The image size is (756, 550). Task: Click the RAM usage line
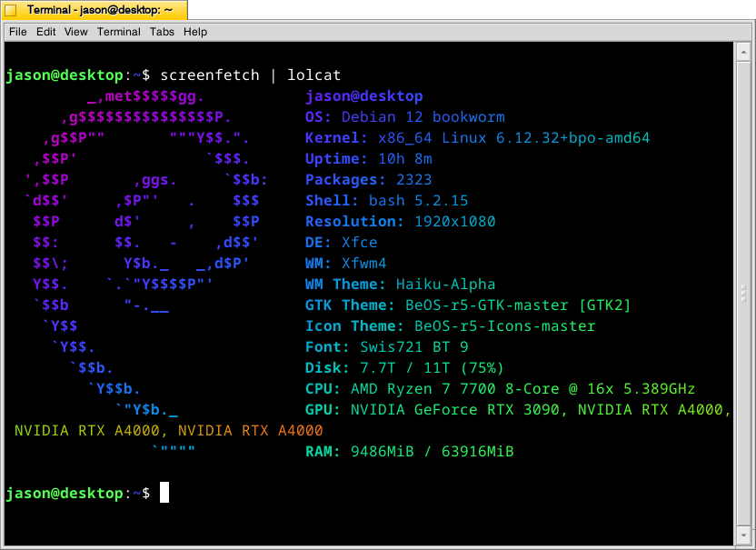pyautogui.click(x=409, y=451)
